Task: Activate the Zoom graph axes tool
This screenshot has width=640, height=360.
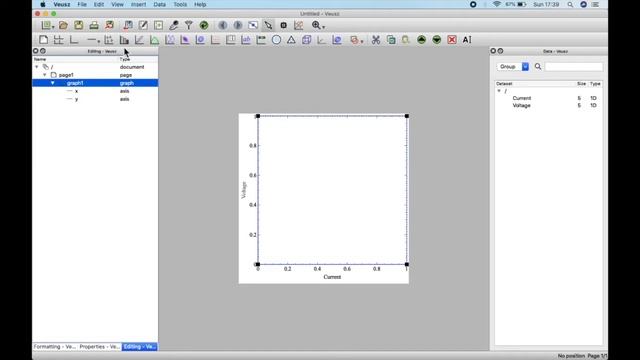Action: click(x=298, y=25)
